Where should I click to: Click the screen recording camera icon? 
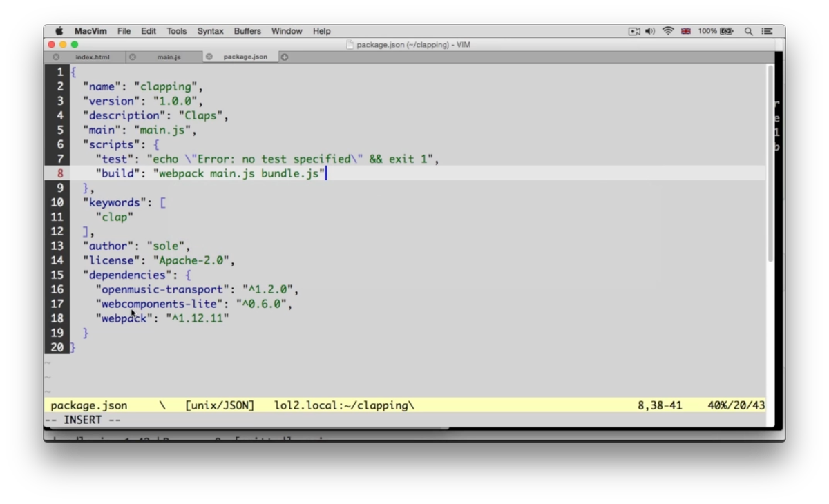633,31
